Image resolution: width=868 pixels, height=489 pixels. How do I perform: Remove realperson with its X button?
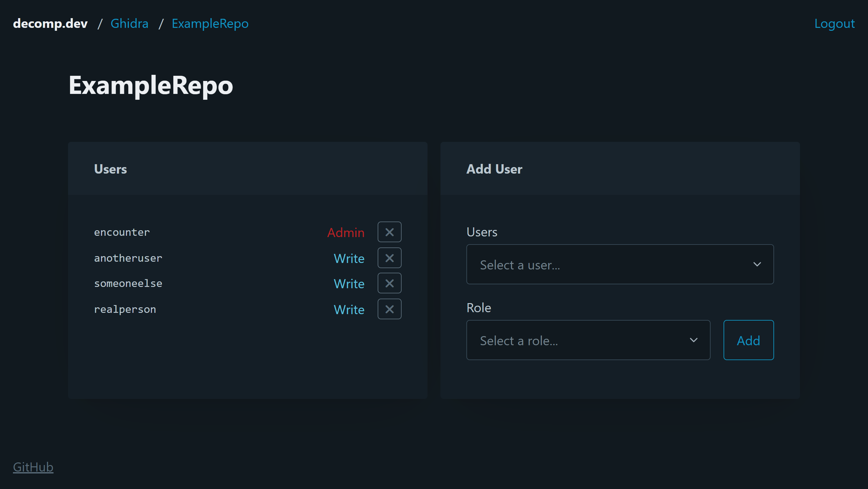pyautogui.click(x=389, y=309)
